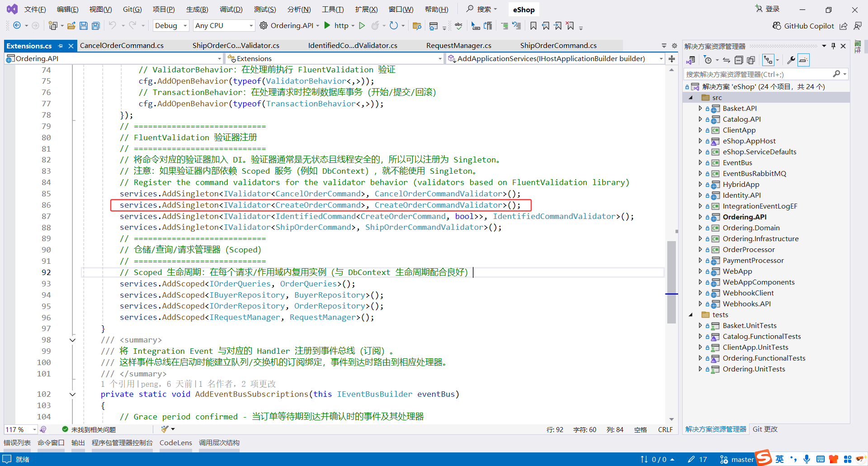868x466 pixels.
Task: Toggle a bookmark on the current line
Action: 533,26
